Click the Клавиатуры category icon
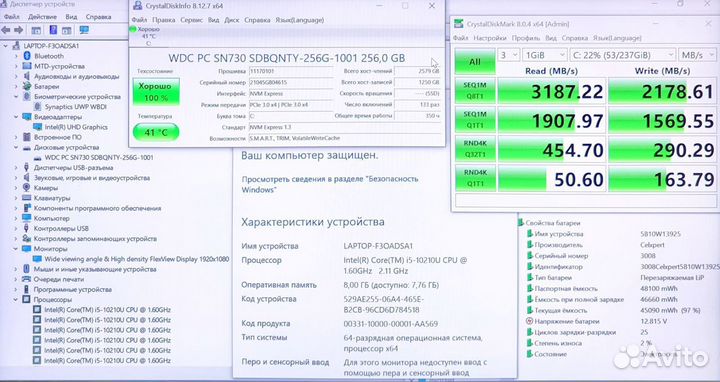The width and height of the screenshot is (720, 382). tap(27, 198)
